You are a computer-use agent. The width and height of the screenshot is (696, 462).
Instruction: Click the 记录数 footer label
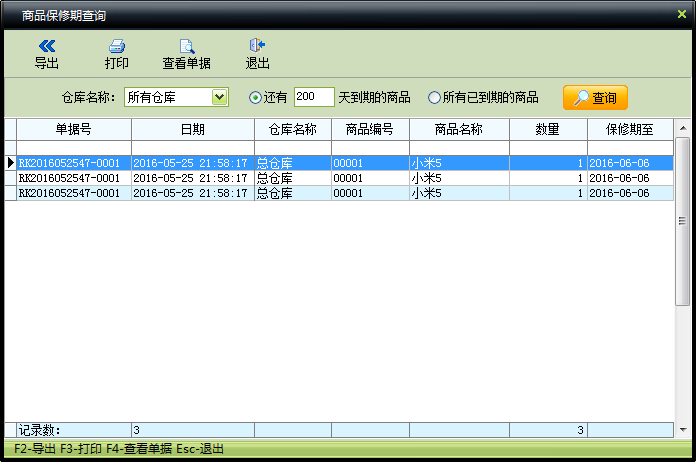click(x=39, y=430)
